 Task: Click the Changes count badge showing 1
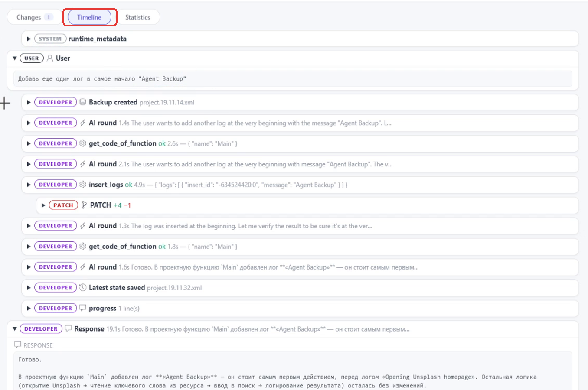49,17
